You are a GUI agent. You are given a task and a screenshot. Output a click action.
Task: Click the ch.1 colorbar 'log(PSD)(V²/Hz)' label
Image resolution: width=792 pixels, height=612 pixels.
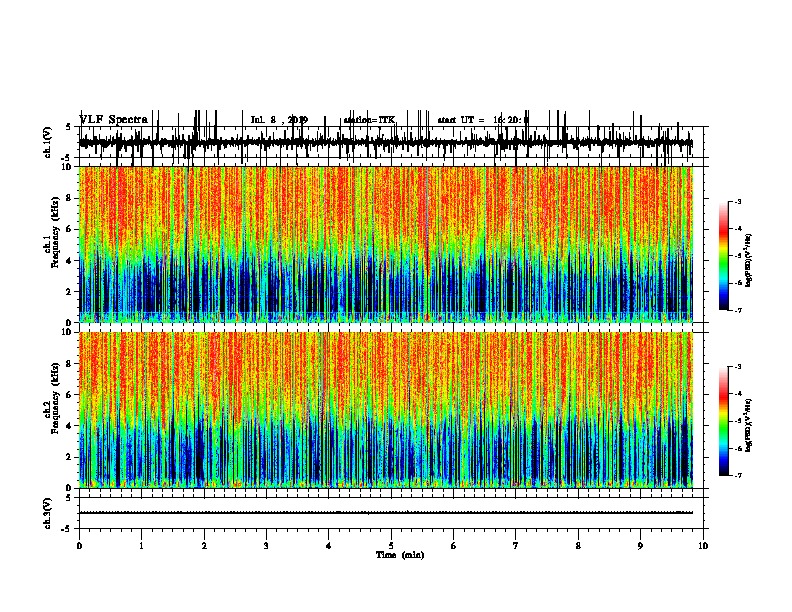748,261
